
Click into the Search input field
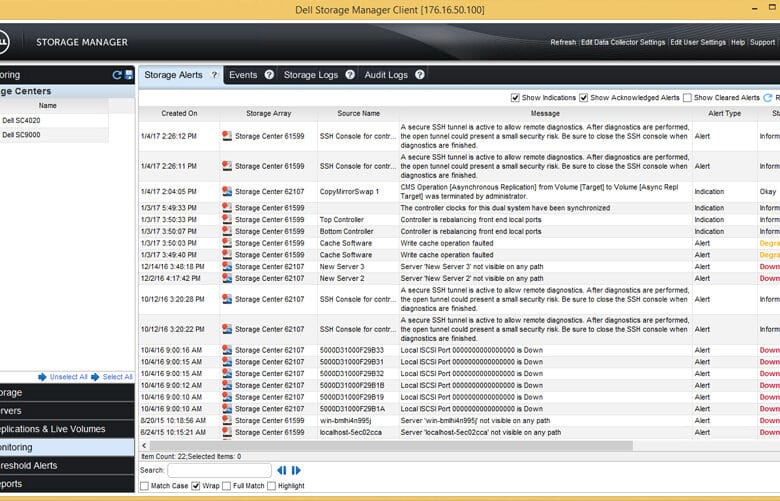tap(219, 470)
